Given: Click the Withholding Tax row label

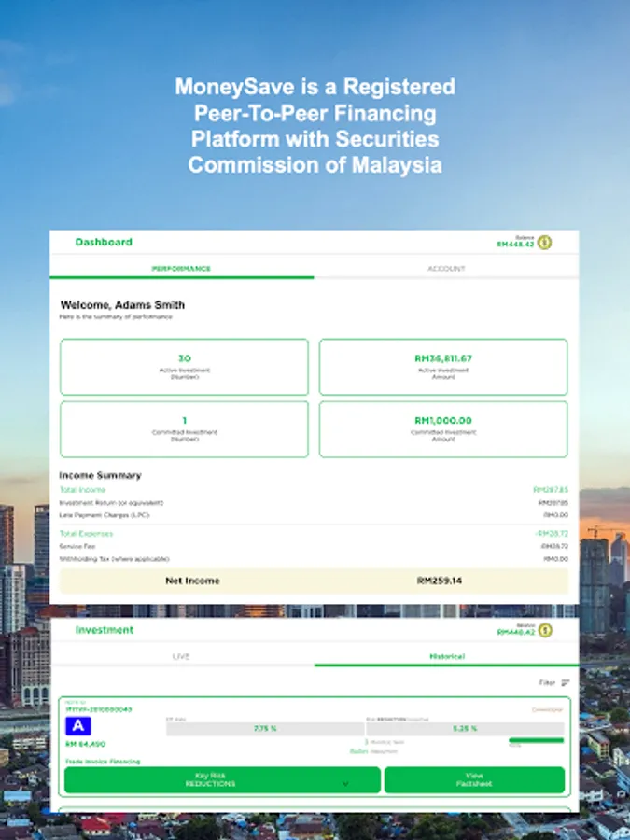Looking at the screenshot, I should click(114, 559).
